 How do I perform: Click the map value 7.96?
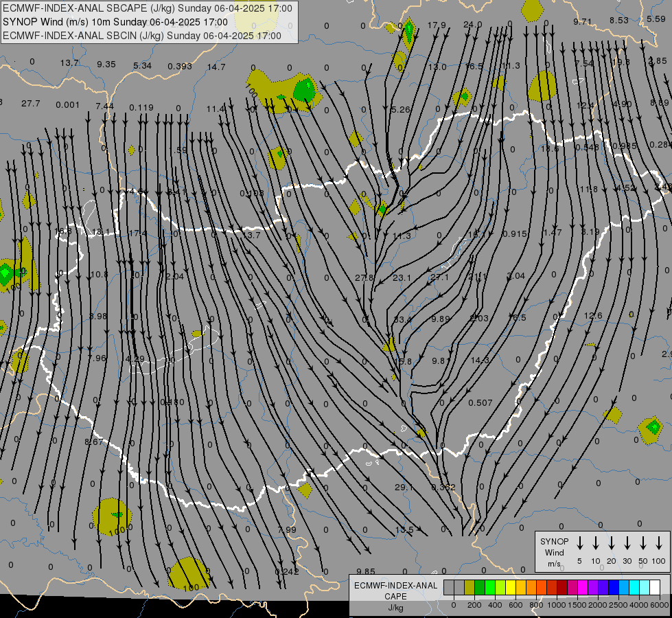(97, 358)
